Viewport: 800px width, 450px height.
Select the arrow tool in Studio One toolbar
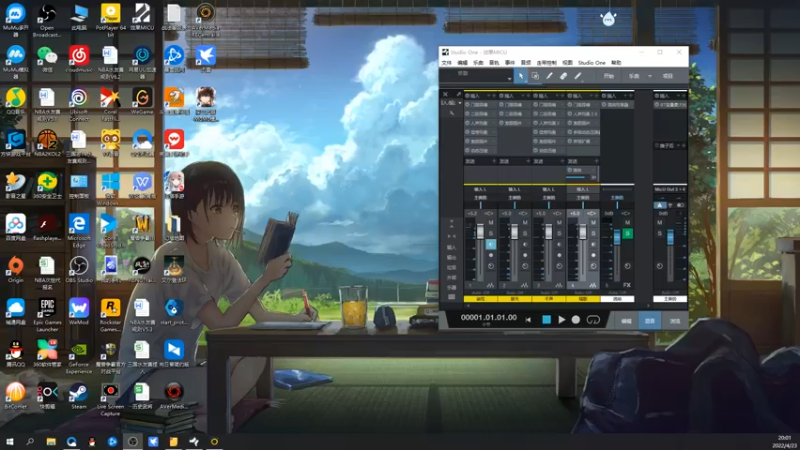521,76
